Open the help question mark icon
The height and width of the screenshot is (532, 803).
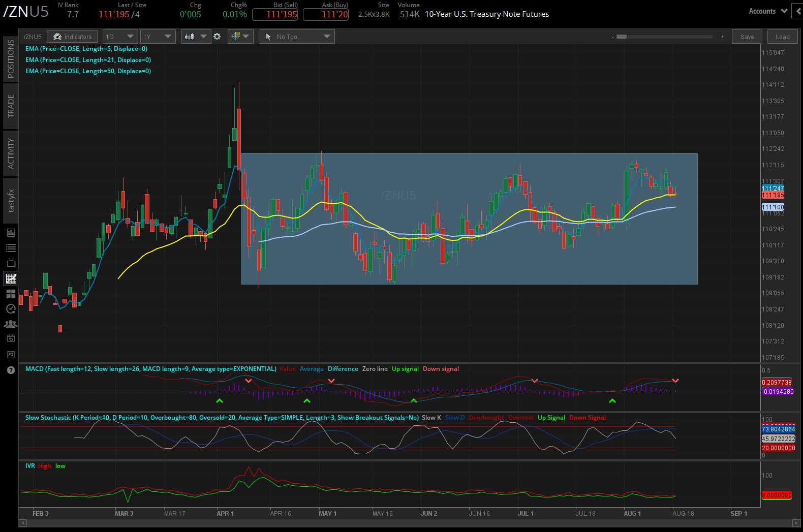tap(11, 370)
